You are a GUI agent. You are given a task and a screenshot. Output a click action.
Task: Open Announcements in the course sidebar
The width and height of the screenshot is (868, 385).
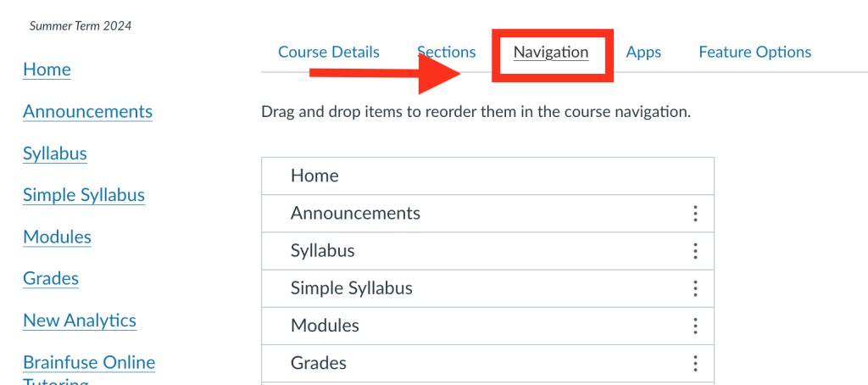(87, 112)
